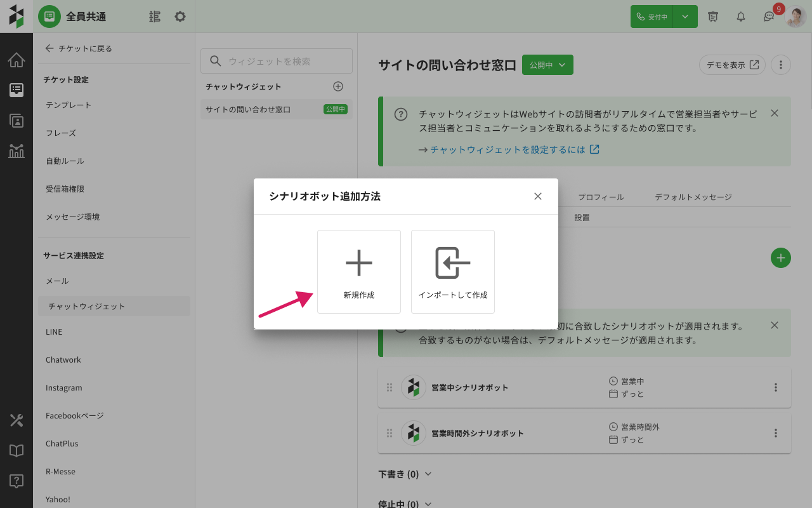
Task: Open the chat messages icon with badge
Action: pyautogui.click(x=769, y=17)
